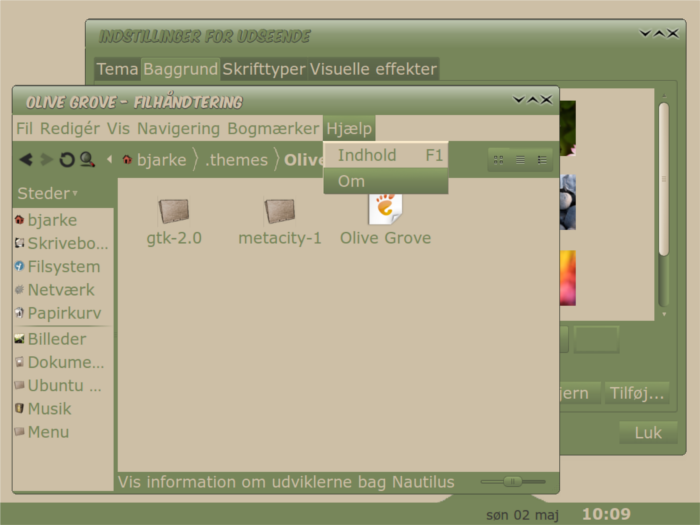The image size is (700, 525).
Task: Reload the current folder
Action: [67, 159]
